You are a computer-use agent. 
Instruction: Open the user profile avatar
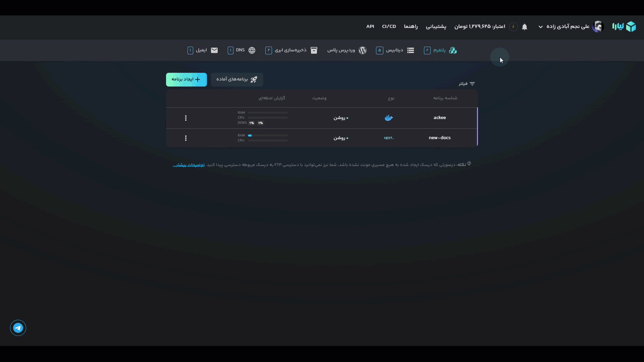click(x=598, y=26)
